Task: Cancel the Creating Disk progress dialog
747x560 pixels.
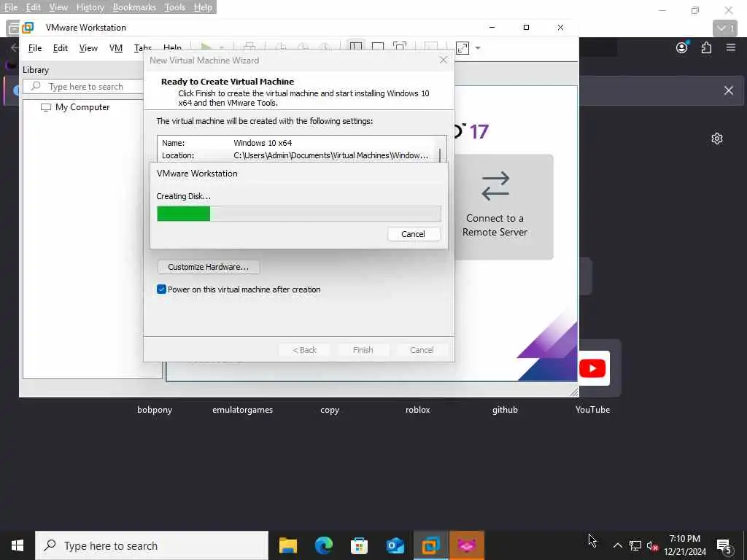Action: 414,234
